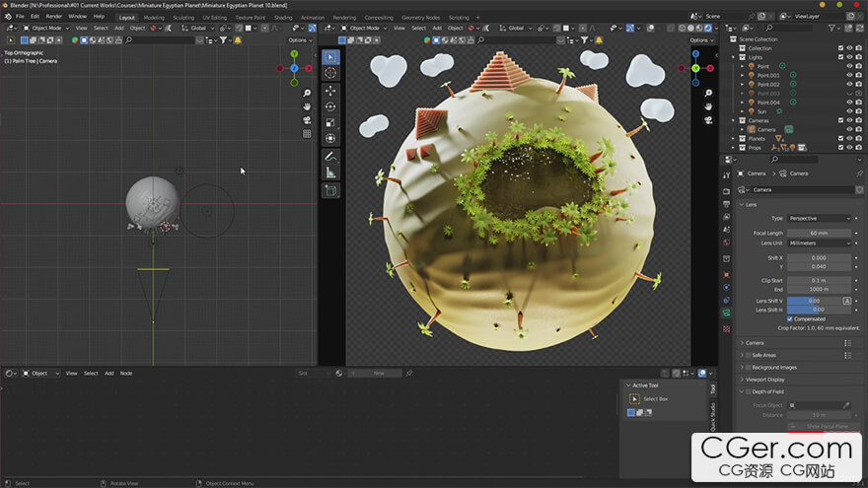Toggle camera view icon in left viewport

(x=307, y=120)
